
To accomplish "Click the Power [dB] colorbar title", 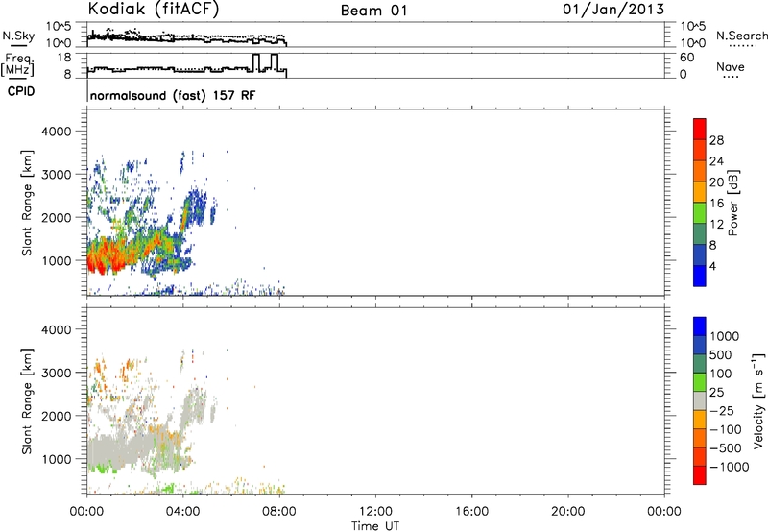I will pos(732,203).
